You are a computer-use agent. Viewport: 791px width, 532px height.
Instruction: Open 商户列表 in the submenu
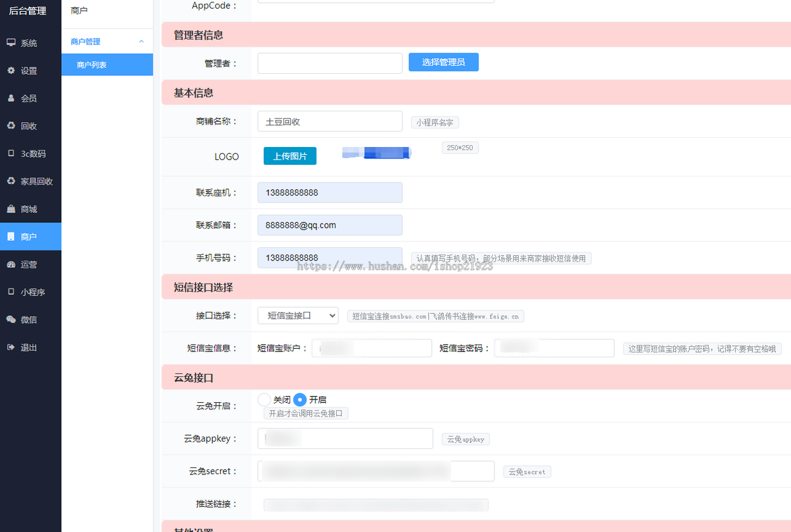tap(107, 65)
